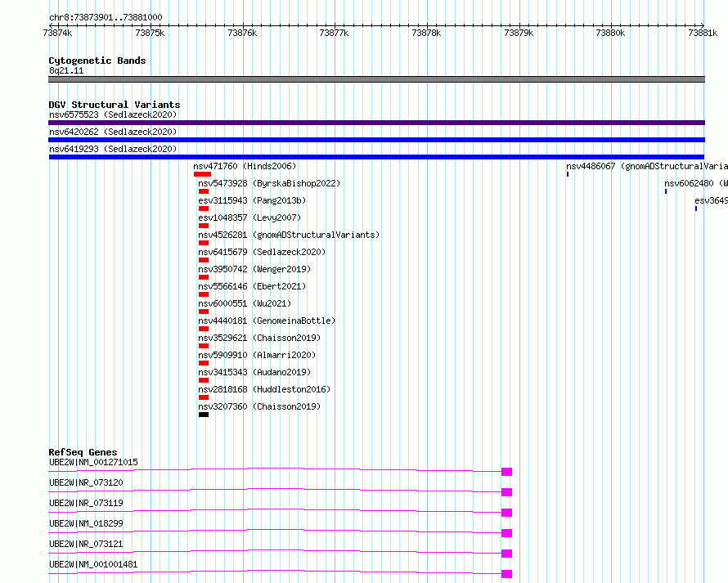Viewport: 728px width, 583px height.
Task: Open transcript UBE2W|NR_073120 label
Action: point(87,482)
